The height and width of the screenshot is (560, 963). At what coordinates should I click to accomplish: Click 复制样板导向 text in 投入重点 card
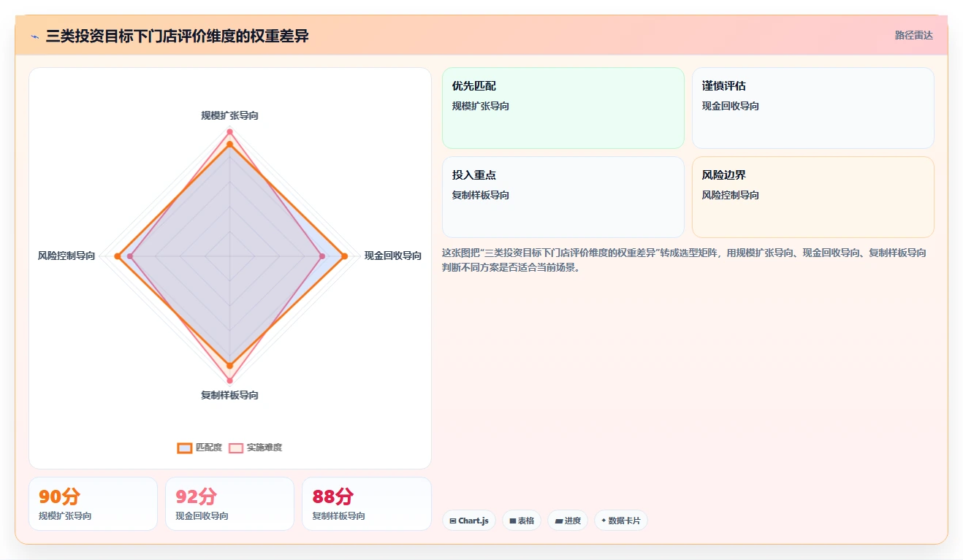[x=481, y=195]
